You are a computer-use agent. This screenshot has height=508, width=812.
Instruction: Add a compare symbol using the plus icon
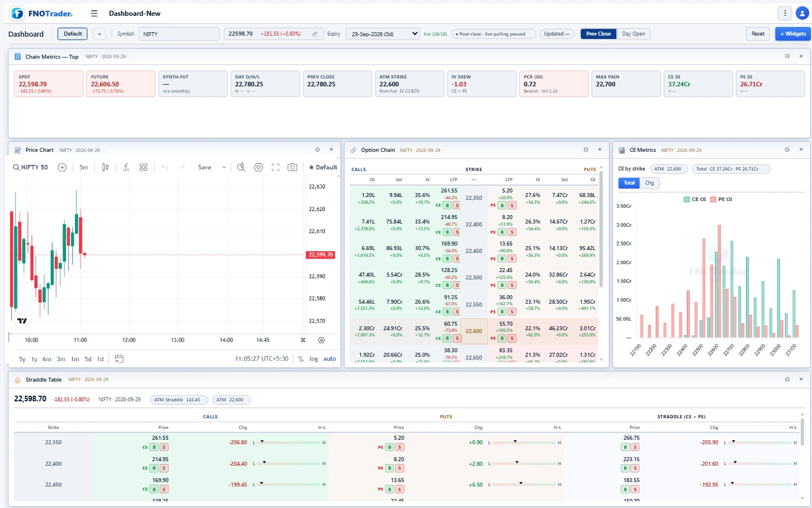pos(63,168)
